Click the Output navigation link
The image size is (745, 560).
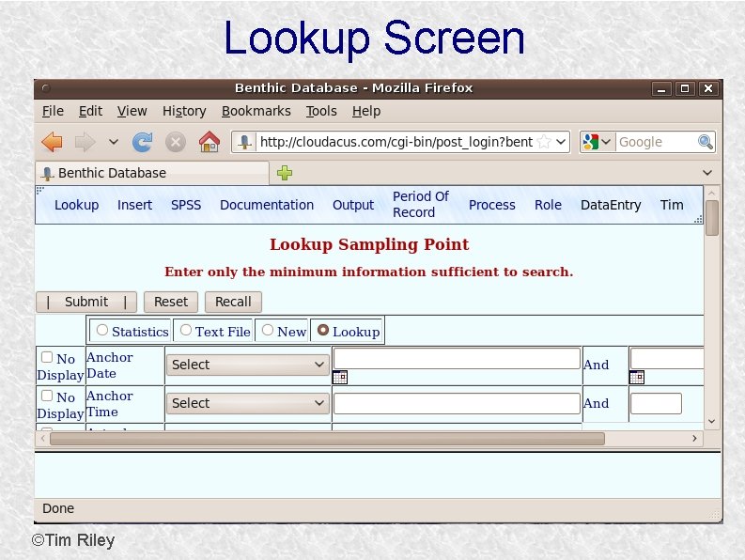(x=353, y=205)
